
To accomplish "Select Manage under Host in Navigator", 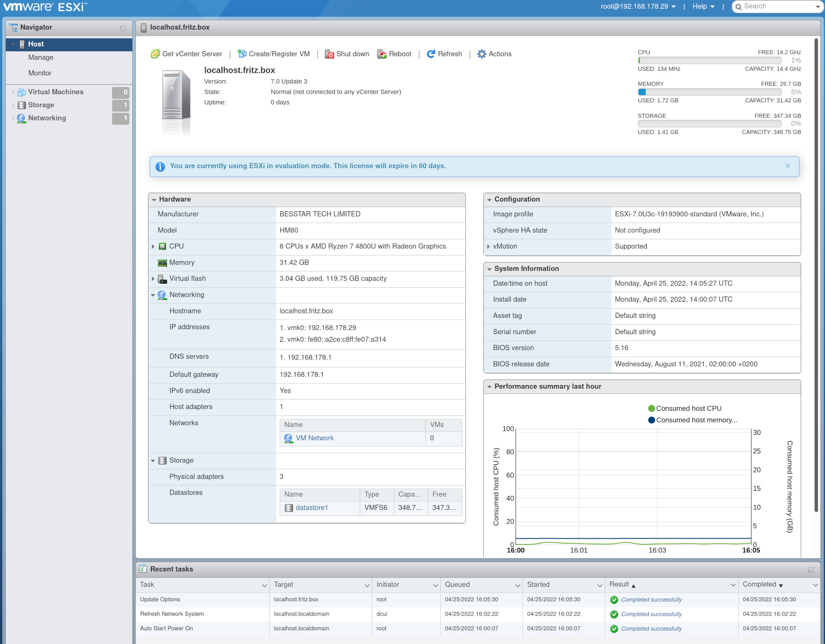I will [x=41, y=57].
